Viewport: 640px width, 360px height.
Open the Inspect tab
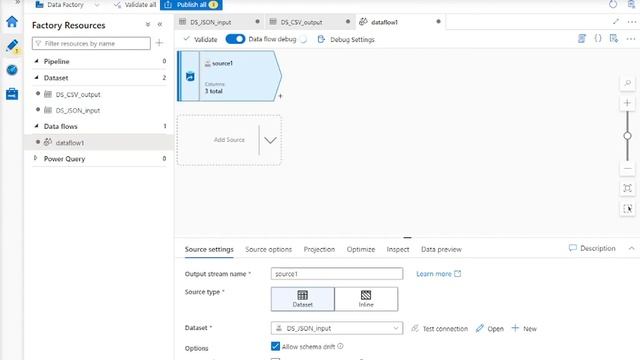(398, 249)
